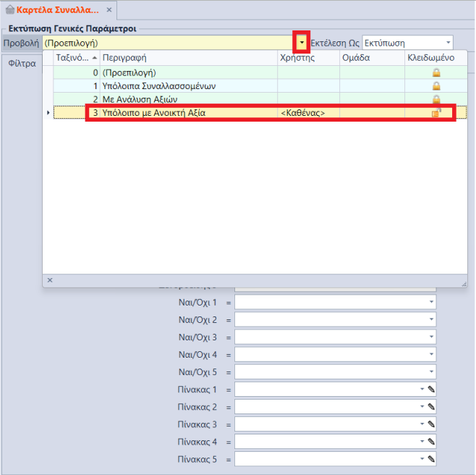Close the Καρτέλα Συναλλα... tab
Viewport: 476px width, 475px height.
click(109, 10)
